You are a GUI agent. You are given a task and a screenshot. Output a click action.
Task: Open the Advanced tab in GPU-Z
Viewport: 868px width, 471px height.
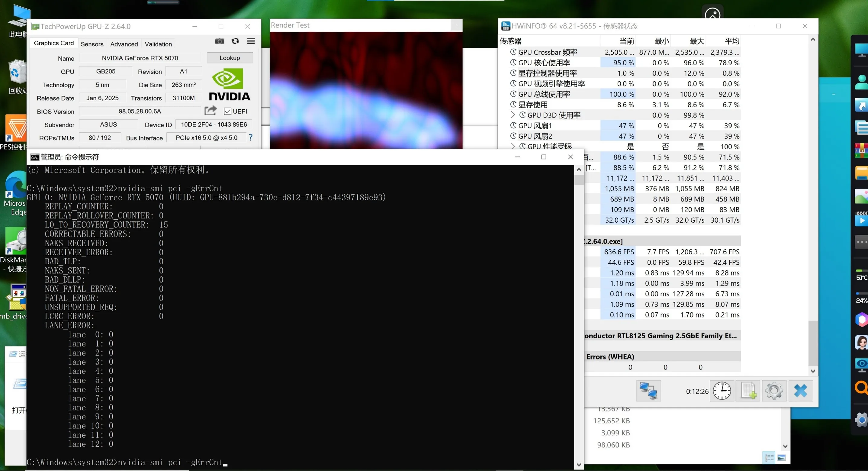[124, 44]
